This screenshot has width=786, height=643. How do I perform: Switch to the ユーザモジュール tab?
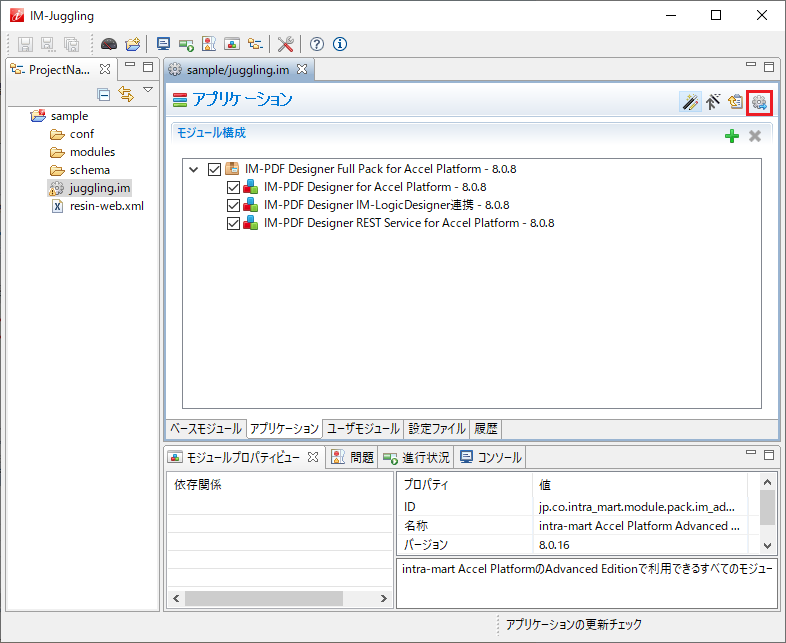pos(363,428)
